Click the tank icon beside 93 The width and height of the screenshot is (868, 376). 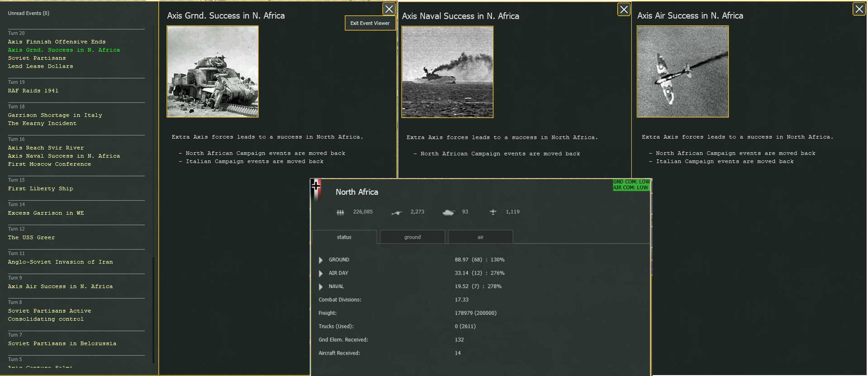click(448, 212)
